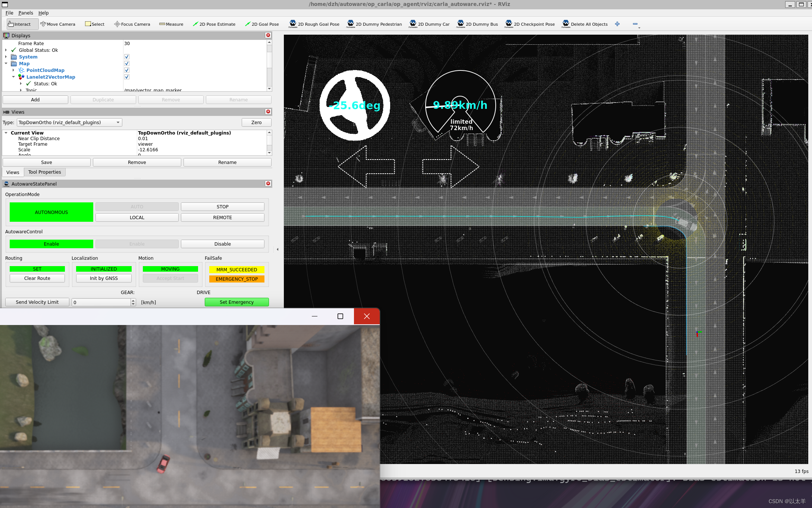Activate the Move Camera tool
This screenshot has height=508, width=812.
(58, 24)
